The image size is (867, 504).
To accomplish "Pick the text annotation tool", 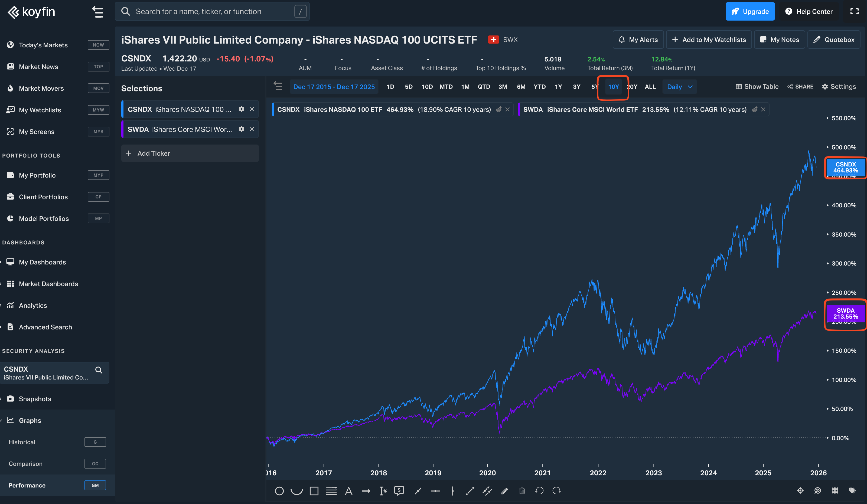I will [348, 491].
